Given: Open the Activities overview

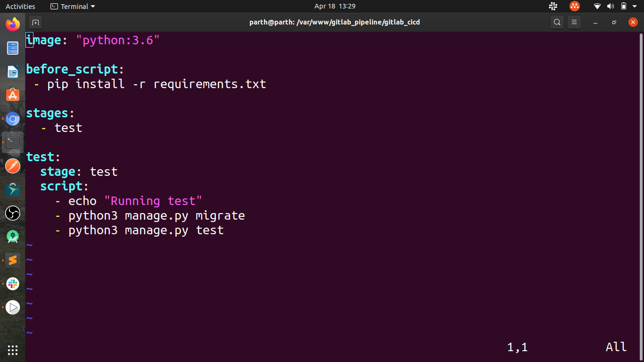Looking at the screenshot, I should click(x=20, y=6).
